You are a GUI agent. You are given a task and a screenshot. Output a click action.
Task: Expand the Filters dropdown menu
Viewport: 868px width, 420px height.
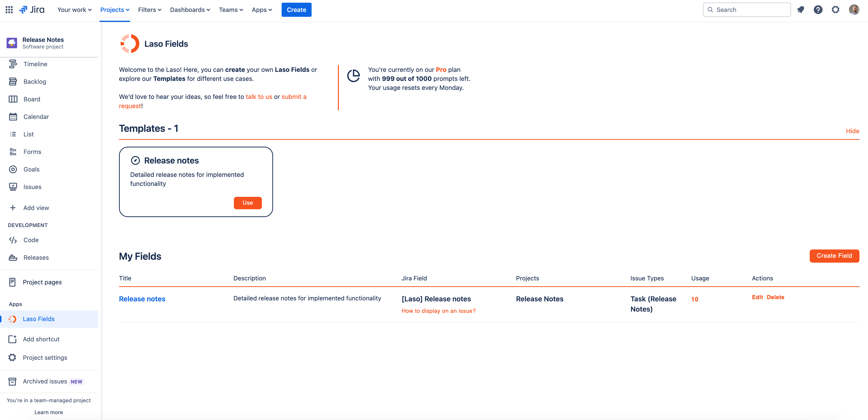tap(150, 10)
